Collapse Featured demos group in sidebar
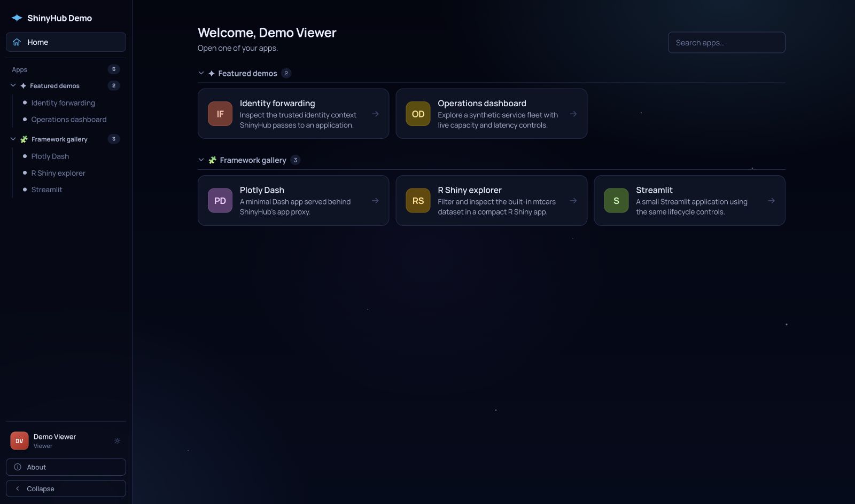 (13, 85)
